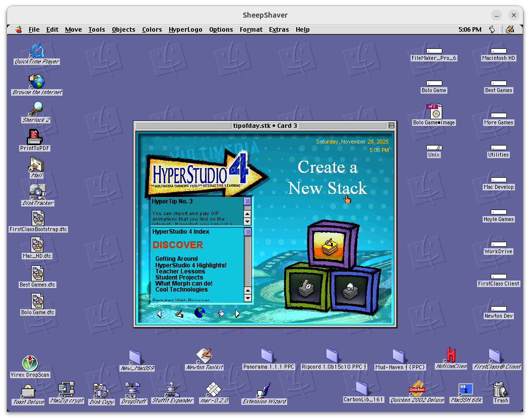530x420 pixels.
Task: Launch Browse the Internet
Action: [36, 81]
